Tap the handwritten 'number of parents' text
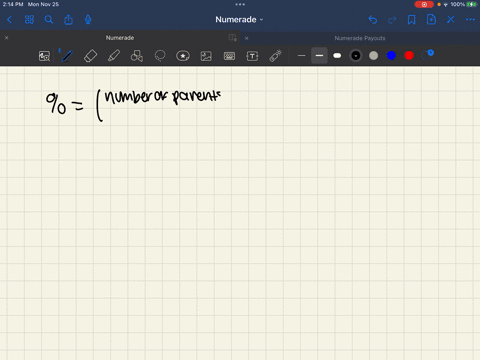The height and width of the screenshot is (360, 480). click(x=162, y=97)
